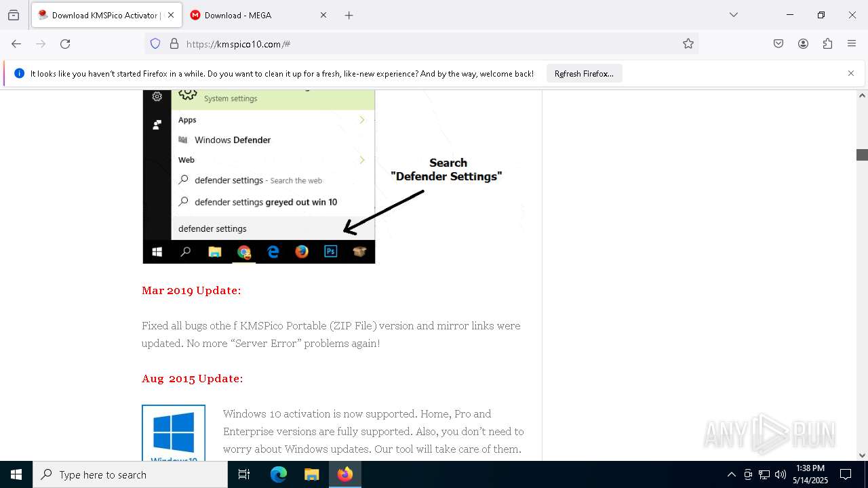Click the 'Fixed all bugs' paragraph text

[x=331, y=334]
